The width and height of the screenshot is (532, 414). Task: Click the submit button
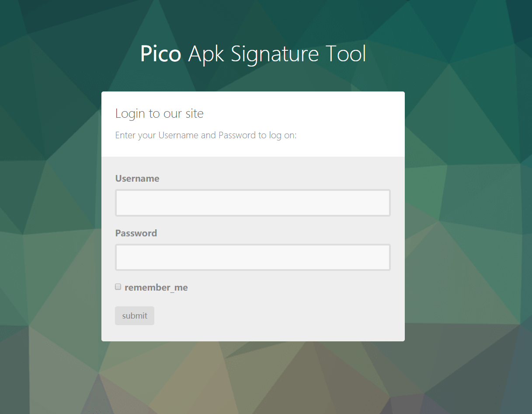[x=135, y=316]
